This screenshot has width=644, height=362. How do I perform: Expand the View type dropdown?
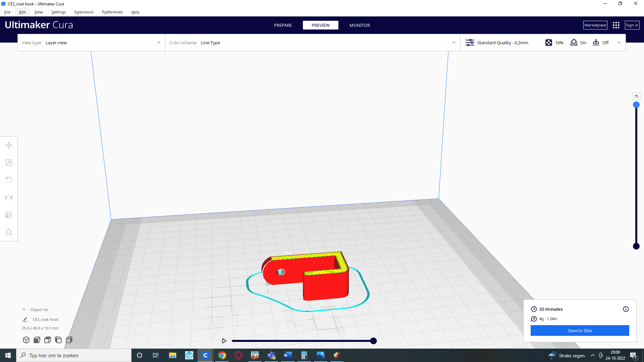158,43
